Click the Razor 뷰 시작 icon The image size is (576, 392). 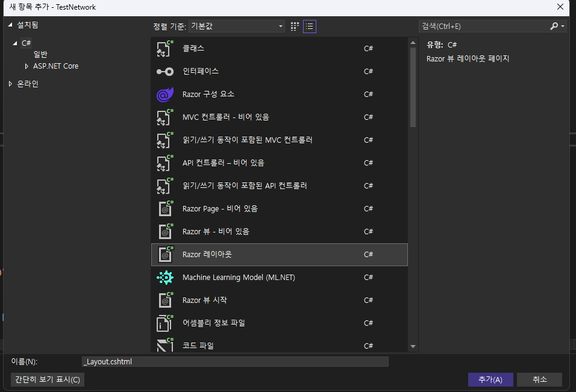(166, 300)
